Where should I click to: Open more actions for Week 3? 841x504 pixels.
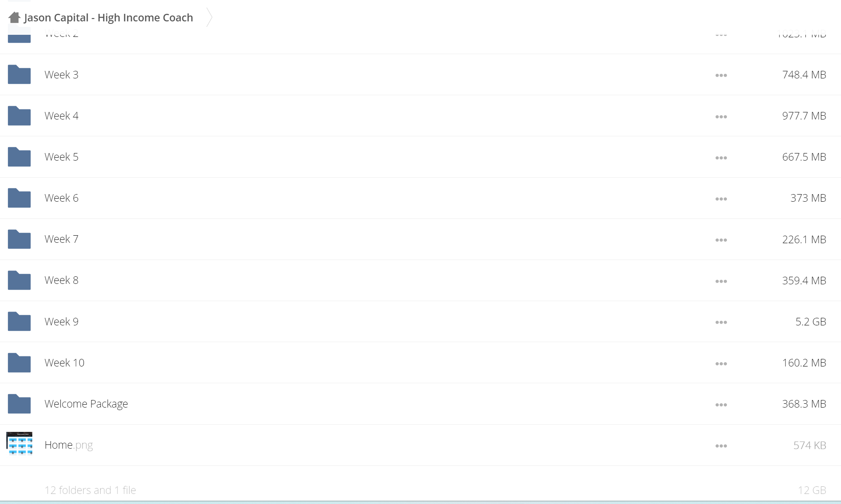coord(721,75)
